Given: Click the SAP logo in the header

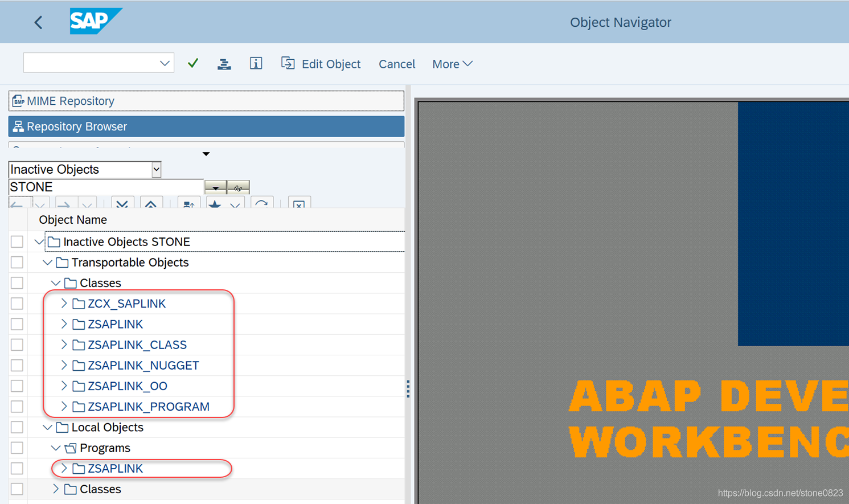Looking at the screenshot, I should 96,22.
